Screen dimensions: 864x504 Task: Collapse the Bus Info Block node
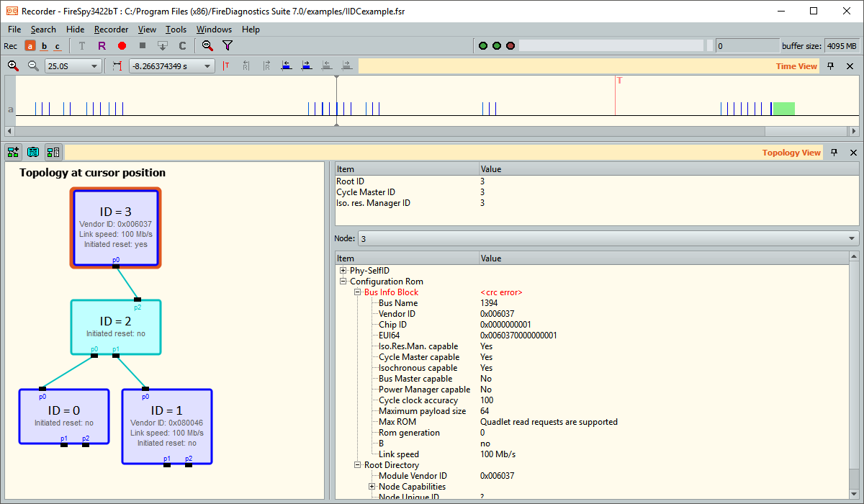tap(358, 292)
